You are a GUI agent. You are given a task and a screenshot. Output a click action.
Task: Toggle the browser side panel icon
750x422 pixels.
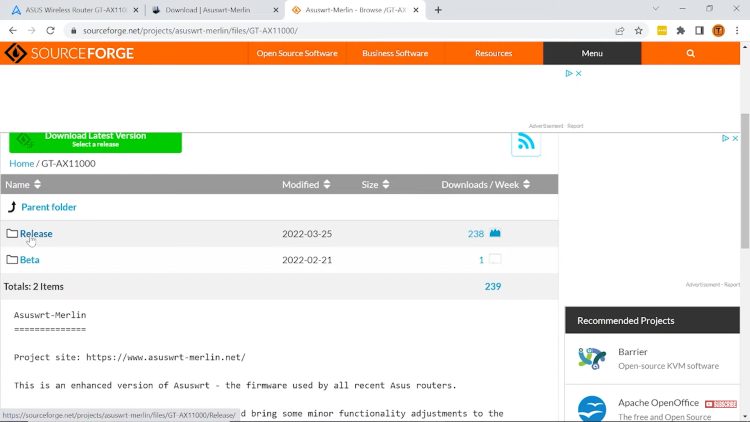click(699, 31)
